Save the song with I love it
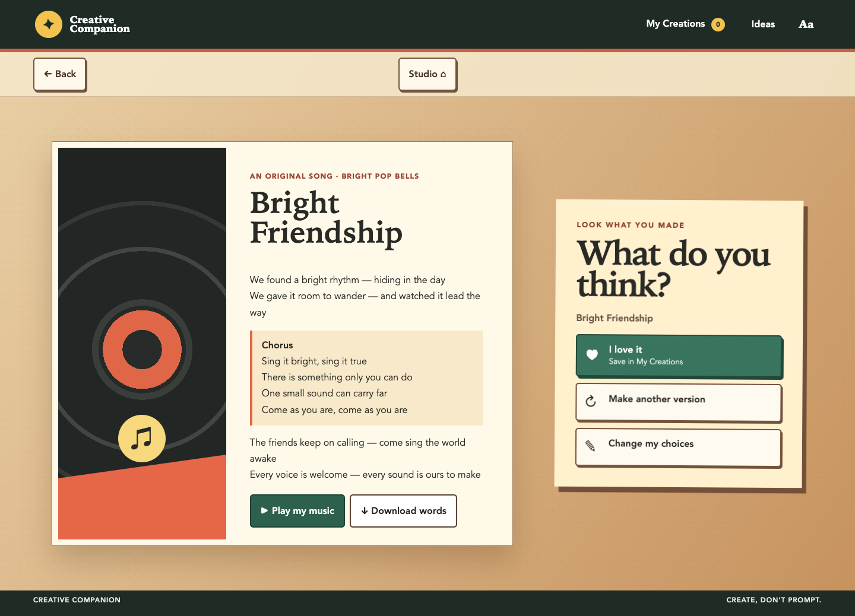This screenshot has height=616, width=855. click(x=679, y=356)
